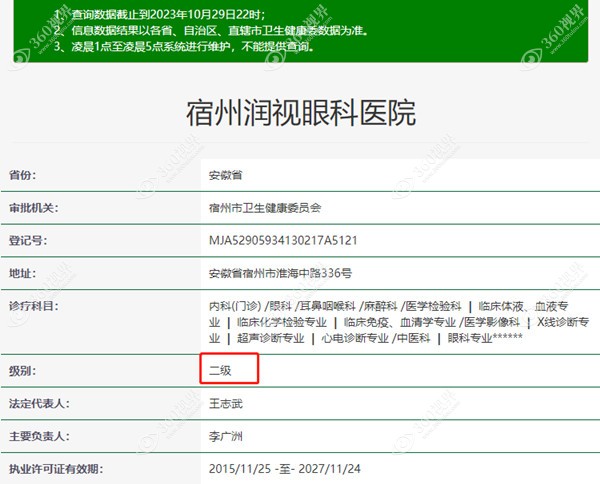Select the 主要负责人 label
This screenshot has height=484, width=600.
(39, 436)
